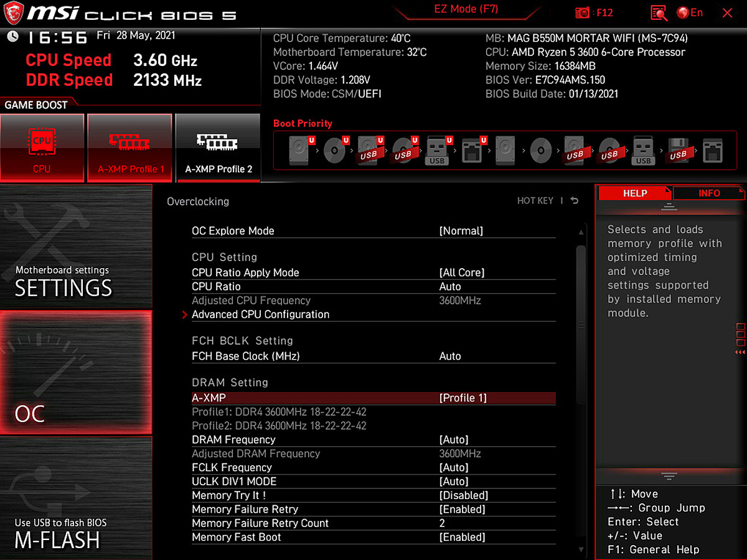
Task: Select the UEFI USB key boot icon
Action: tap(438, 150)
